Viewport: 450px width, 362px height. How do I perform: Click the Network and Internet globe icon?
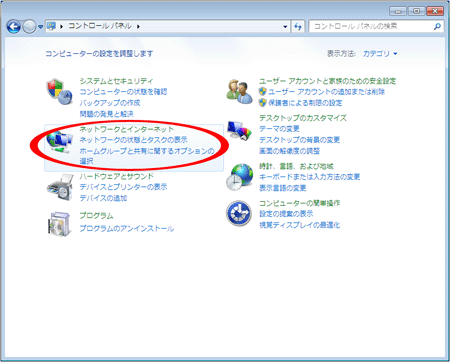tap(59, 142)
